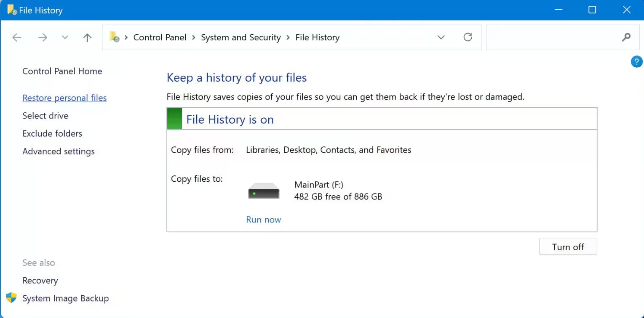The width and height of the screenshot is (644, 318).
Task: Open Control Panel breadcrumb
Action: click(x=160, y=37)
